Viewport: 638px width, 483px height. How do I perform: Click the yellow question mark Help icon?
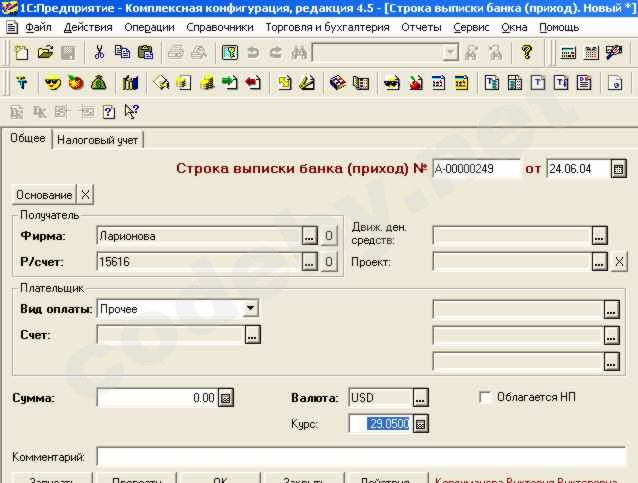527,52
